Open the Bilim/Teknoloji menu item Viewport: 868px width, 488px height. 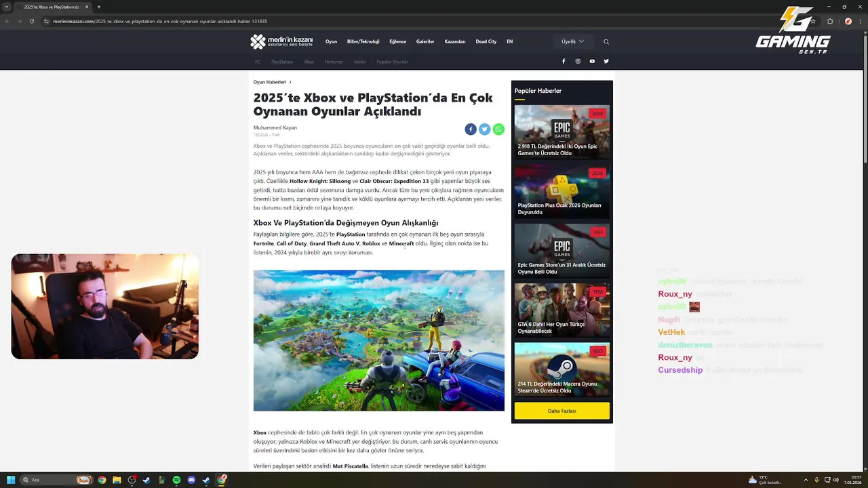[363, 41]
